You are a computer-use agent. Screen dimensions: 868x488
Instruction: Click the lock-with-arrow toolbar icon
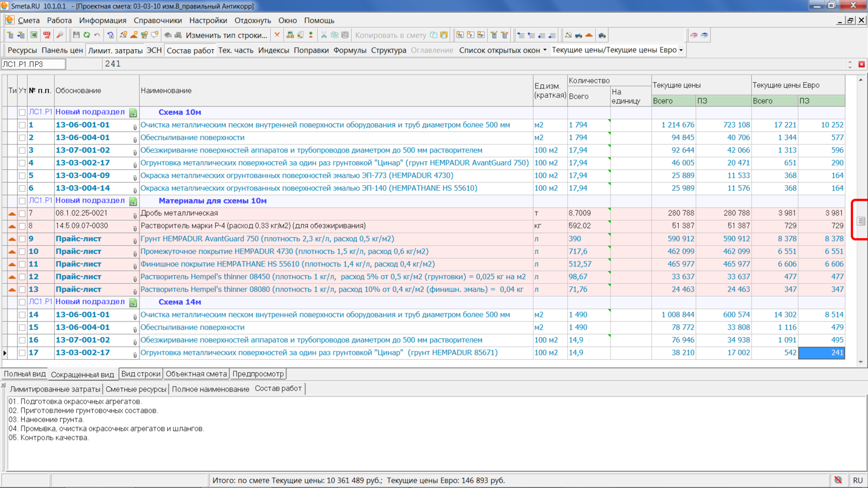(110, 35)
